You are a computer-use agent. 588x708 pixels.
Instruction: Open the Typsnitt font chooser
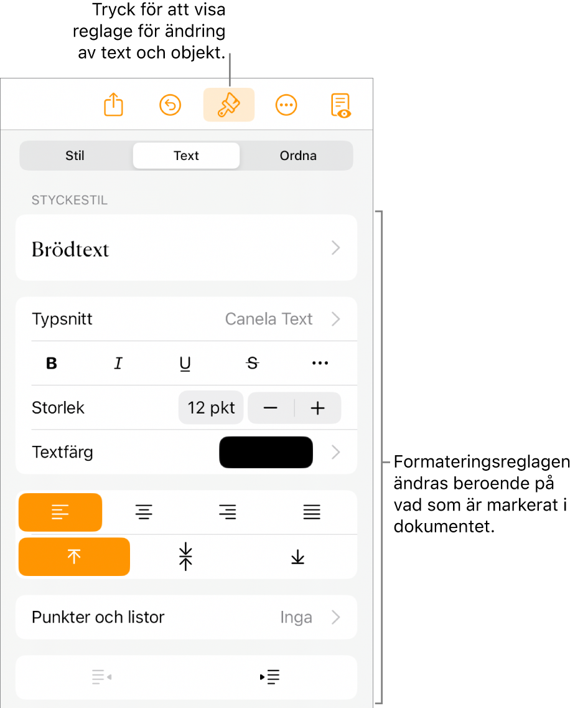coord(187,319)
